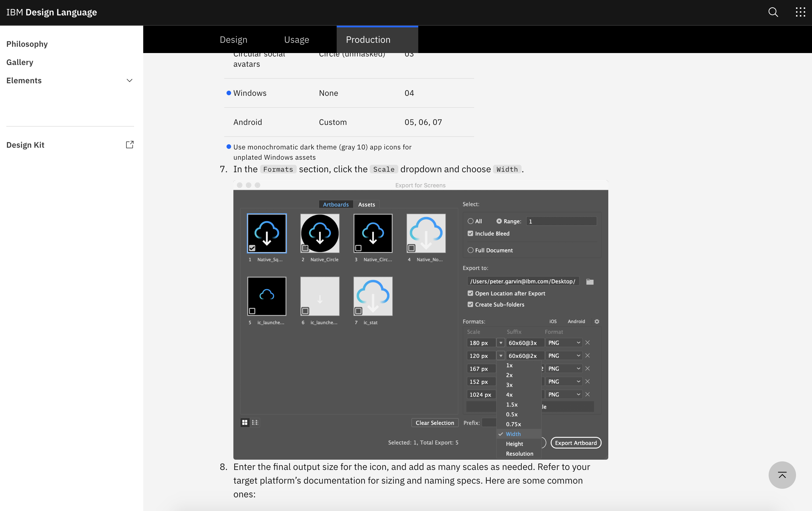812x511 pixels.
Task: Switch to the Usage tab
Action: (296, 40)
